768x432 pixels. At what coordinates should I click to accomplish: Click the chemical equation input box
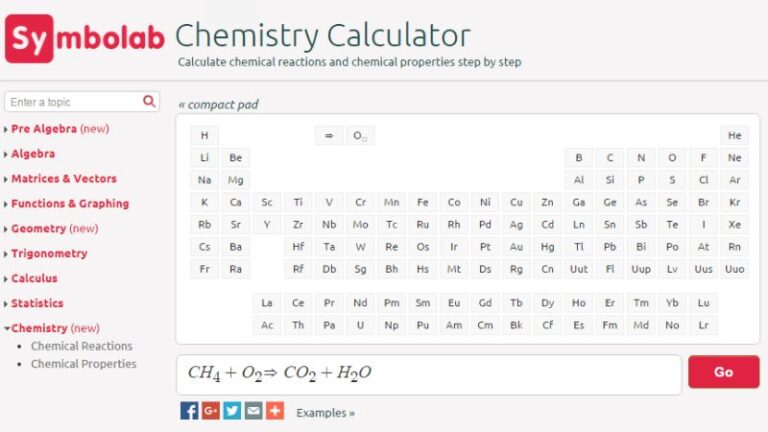[428, 373]
